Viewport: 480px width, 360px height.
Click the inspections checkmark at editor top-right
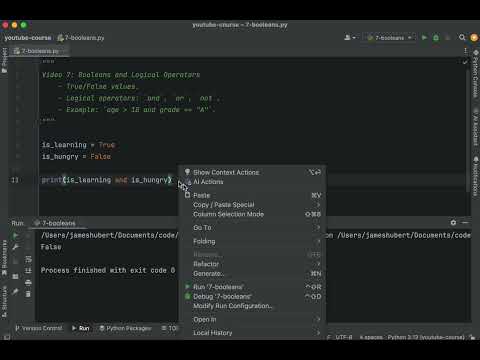[x=465, y=62]
